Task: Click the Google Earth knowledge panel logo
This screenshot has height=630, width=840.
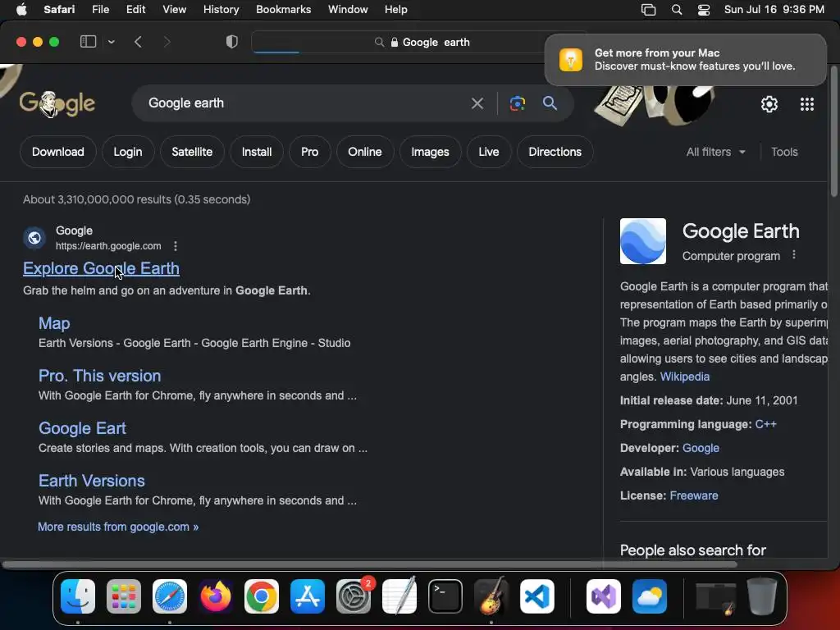Action: [643, 241]
